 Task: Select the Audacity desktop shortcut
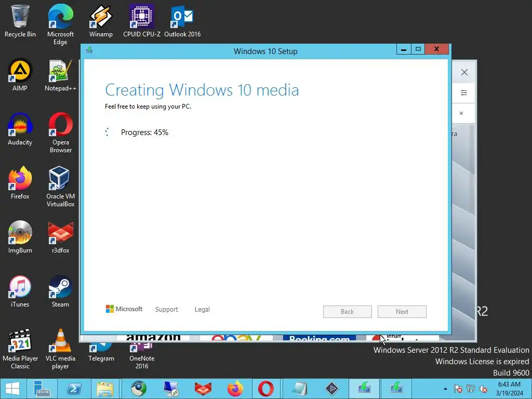point(20,129)
